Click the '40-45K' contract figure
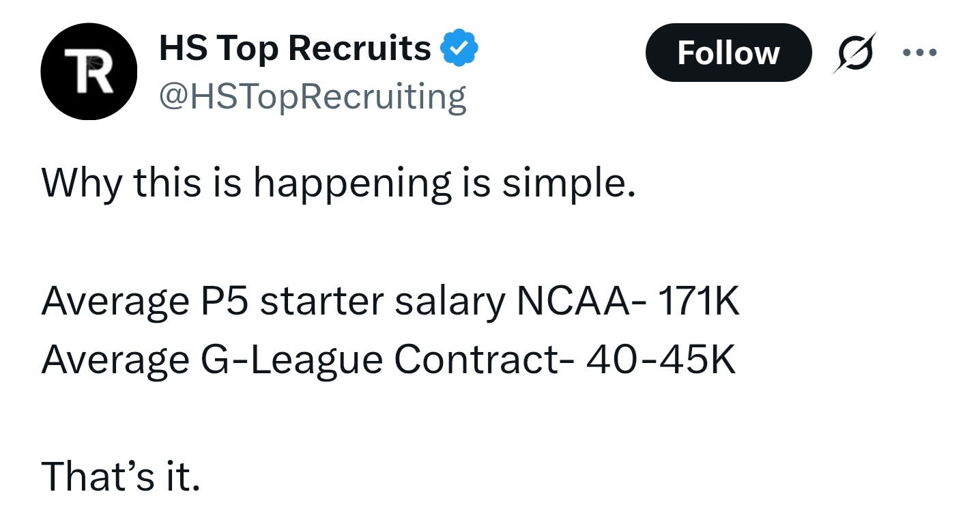The width and height of the screenshot is (980, 522). point(661,360)
